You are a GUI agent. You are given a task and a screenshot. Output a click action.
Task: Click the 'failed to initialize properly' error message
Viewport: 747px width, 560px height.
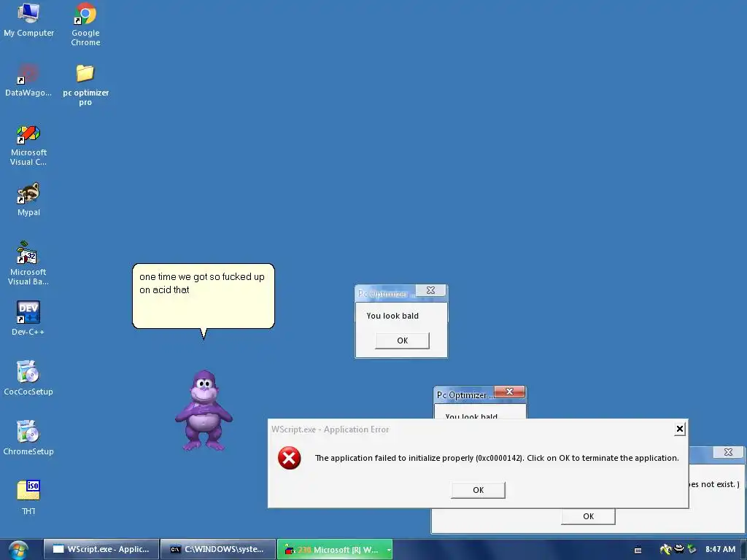(496, 458)
